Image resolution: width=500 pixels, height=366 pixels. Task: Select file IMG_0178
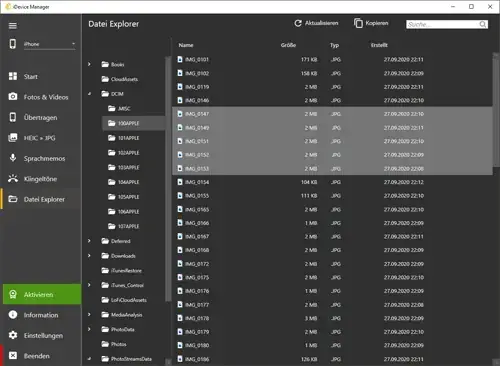click(332, 318)
